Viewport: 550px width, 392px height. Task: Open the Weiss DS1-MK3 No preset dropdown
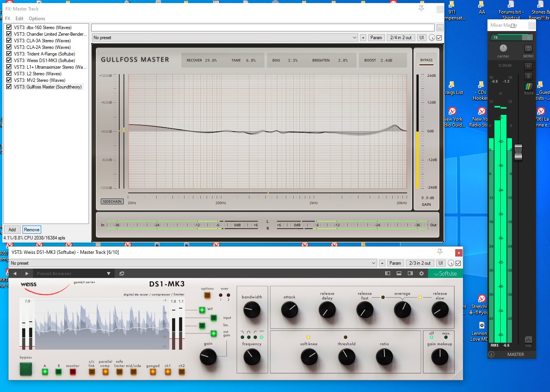point(193,263)
